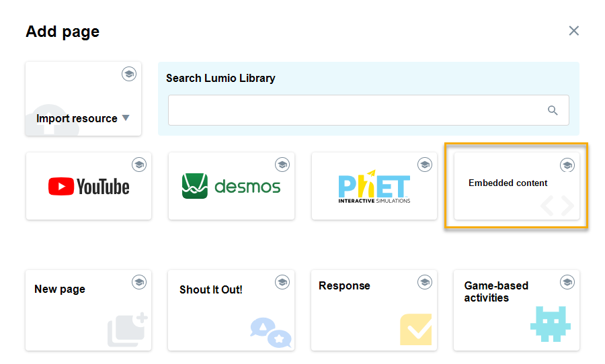605x364 pixels.
Task: Click graduation cap icon on New page card
Action: click(x=139, y=282)
